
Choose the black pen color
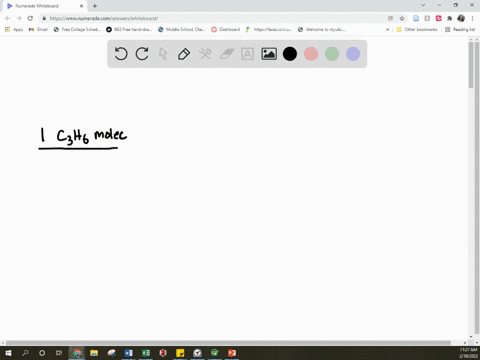pyautogui.click(x=290, y=54)
